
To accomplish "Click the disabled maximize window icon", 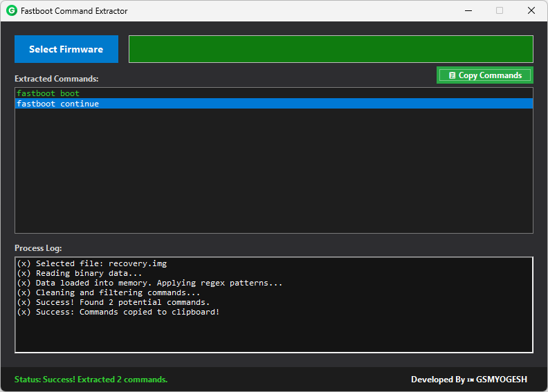I will click(500, 11).
